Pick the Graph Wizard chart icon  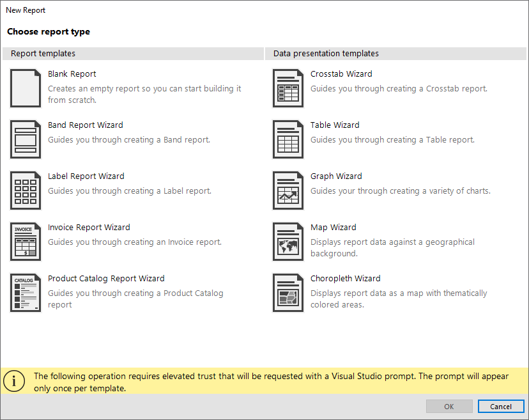(x=288, y=191)
